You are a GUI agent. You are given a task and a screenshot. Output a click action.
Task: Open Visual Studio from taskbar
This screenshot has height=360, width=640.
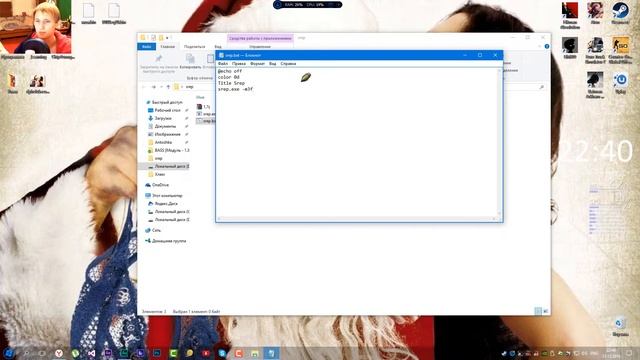click(91, 353)
